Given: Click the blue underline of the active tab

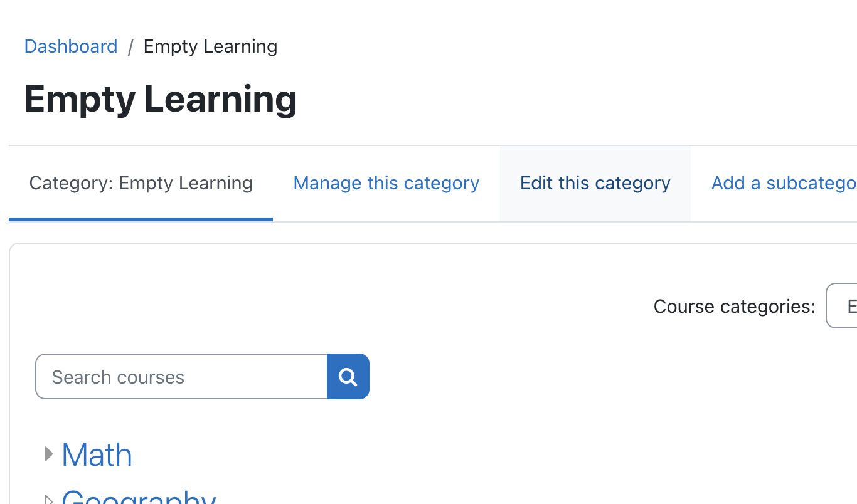Looking at the screenshot, I should (141, 219).
